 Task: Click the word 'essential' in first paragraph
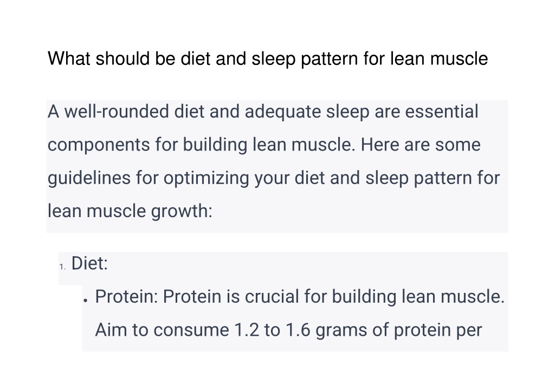(x=442, y=112)
